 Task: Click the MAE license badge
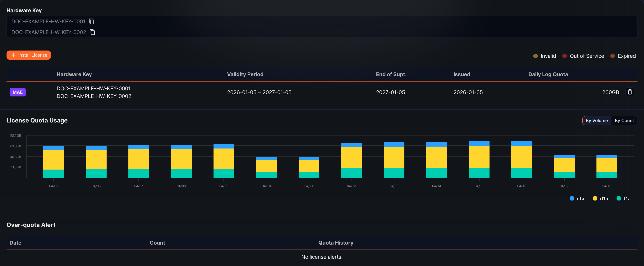[x=17, y=92]
